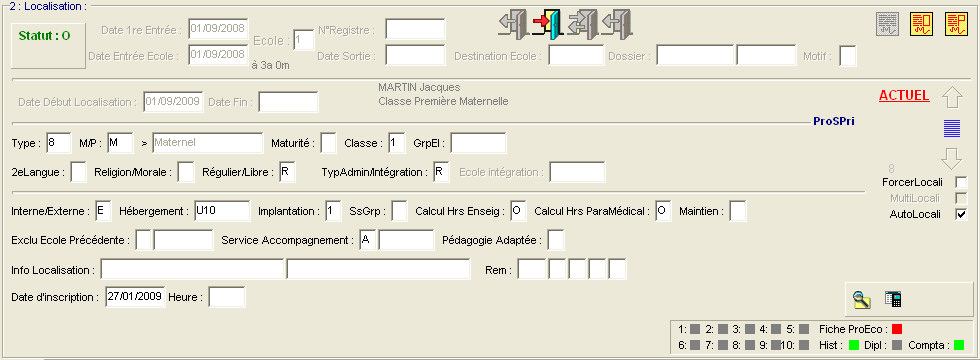Click the gray door icon with double arrows
Viewport: 980px width, 360px height.
582,25
